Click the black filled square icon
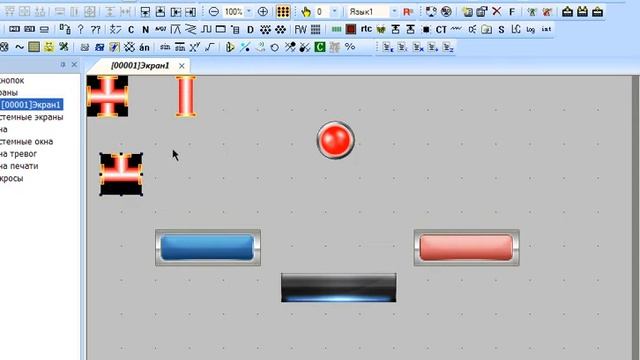Screen dimensions: 640x360 pos(426,29)
